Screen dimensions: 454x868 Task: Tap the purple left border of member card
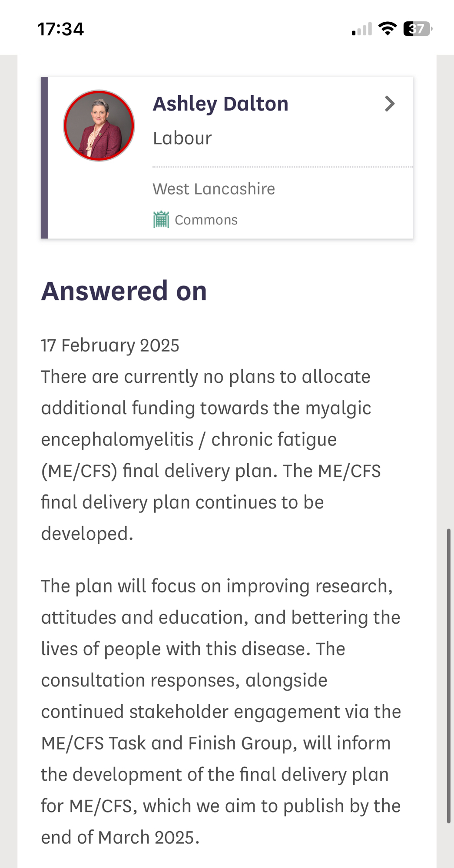click(44, 158)
